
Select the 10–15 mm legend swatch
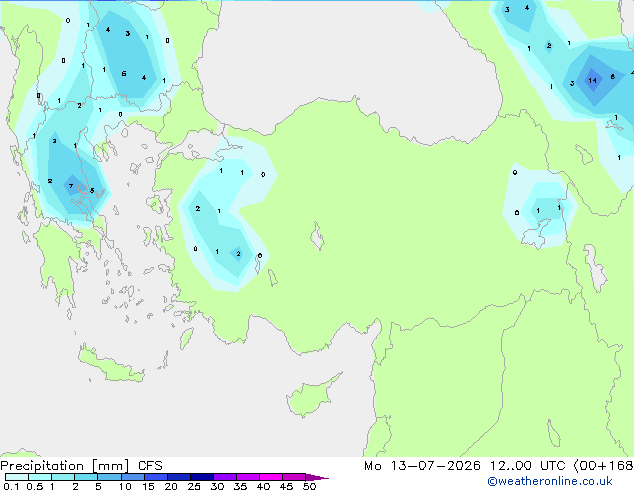(132, 477)
